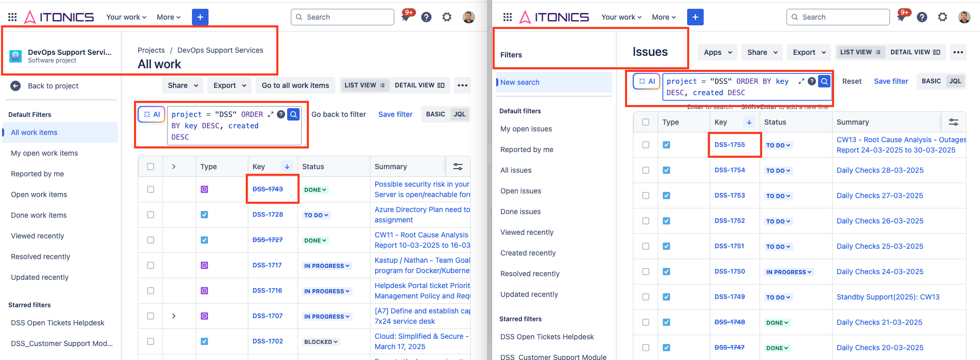Open more actions ellipsis in right window
This screenshot has height=360, width=980.
coord(958,52)
